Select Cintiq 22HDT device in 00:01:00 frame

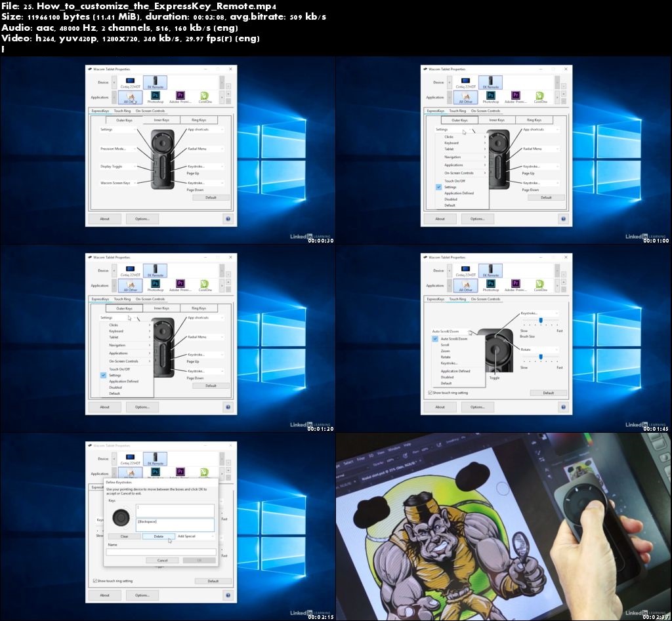pyautogui.click(x=465, y=82)
